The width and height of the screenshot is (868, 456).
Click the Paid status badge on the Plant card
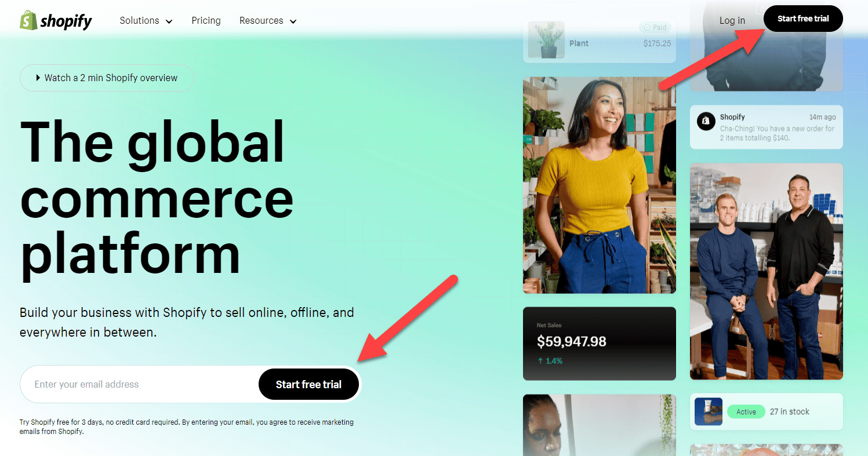point(655,27)
